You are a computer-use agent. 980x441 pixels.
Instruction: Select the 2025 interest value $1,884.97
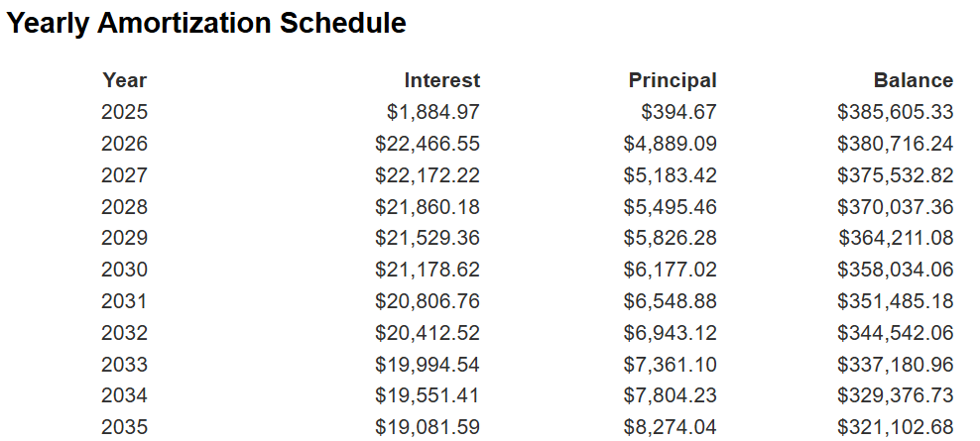coord(432,112)
